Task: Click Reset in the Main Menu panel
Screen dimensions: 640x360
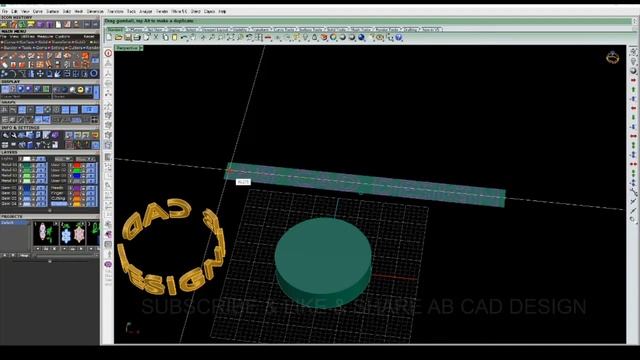Action: (89, 37)
